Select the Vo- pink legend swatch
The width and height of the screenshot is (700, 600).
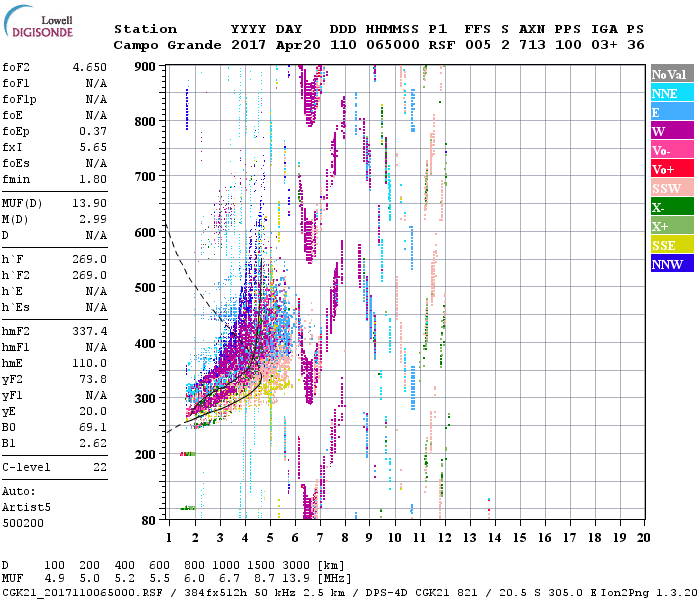[672, 150]
